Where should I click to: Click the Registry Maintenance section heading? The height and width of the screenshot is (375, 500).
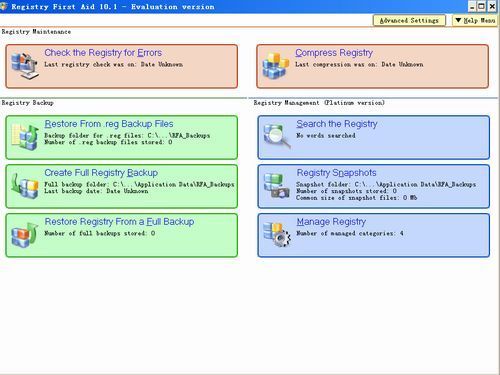(x=36, y=32)
